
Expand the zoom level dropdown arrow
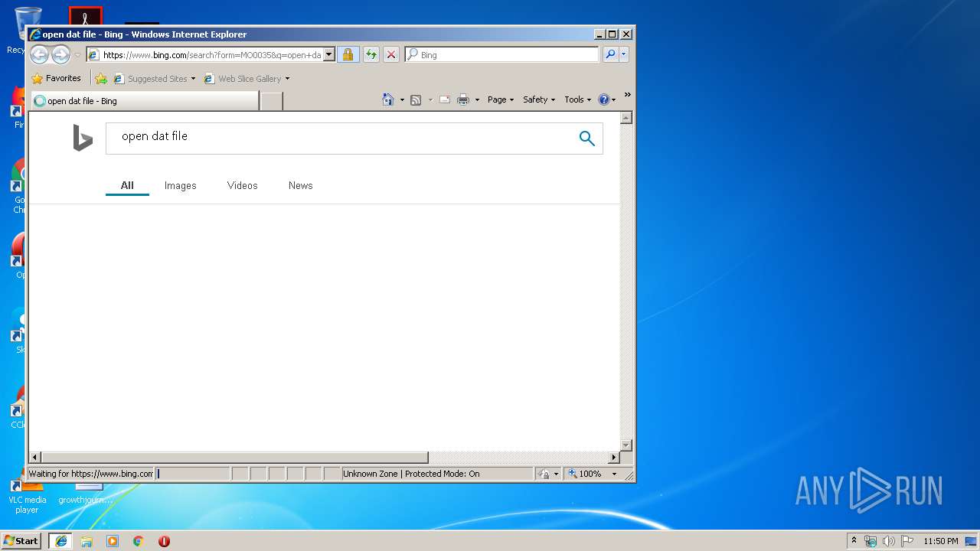click(x=614, y=474)
